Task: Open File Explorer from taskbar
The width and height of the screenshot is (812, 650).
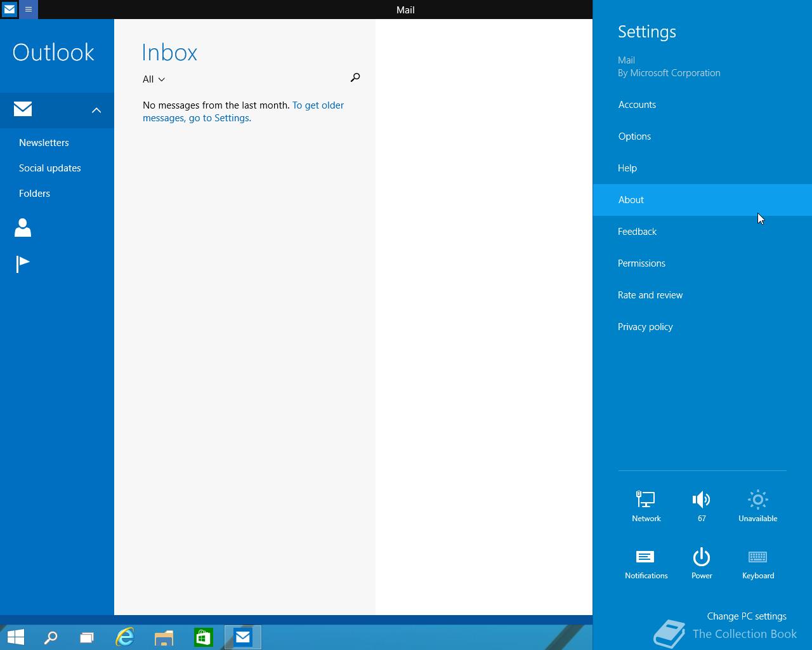Action: 164,637
